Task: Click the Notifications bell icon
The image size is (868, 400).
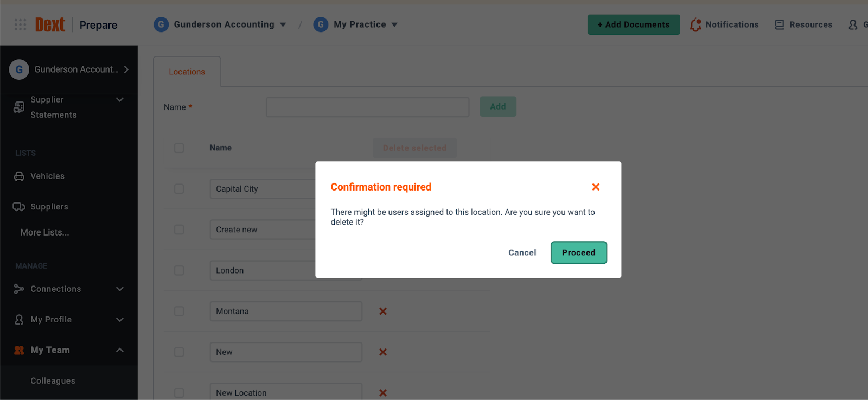Action: (x=695, y=24)
